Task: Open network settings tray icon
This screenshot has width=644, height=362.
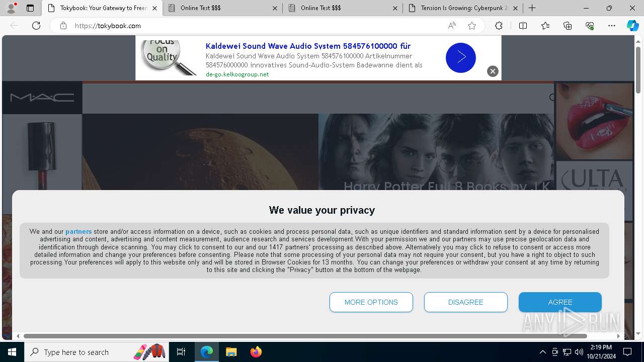Action: (x=567, y=352)
